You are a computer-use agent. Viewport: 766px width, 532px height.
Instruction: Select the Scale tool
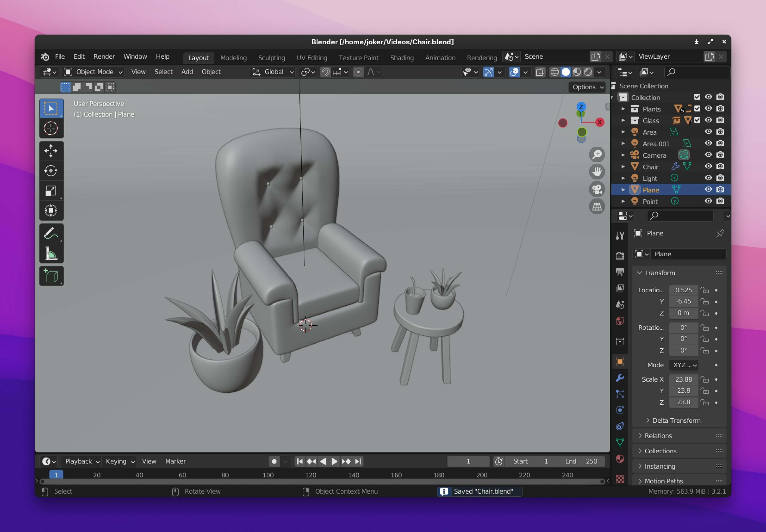pyautogui.click(x=51, y=191)
